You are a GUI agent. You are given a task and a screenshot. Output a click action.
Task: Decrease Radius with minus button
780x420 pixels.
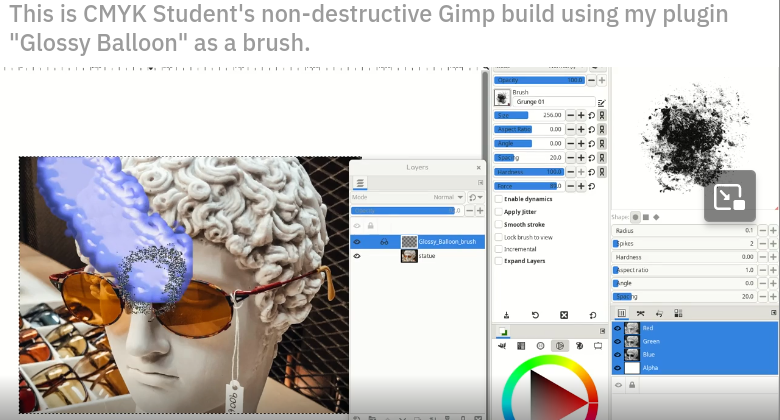click(x=763, y=230)
